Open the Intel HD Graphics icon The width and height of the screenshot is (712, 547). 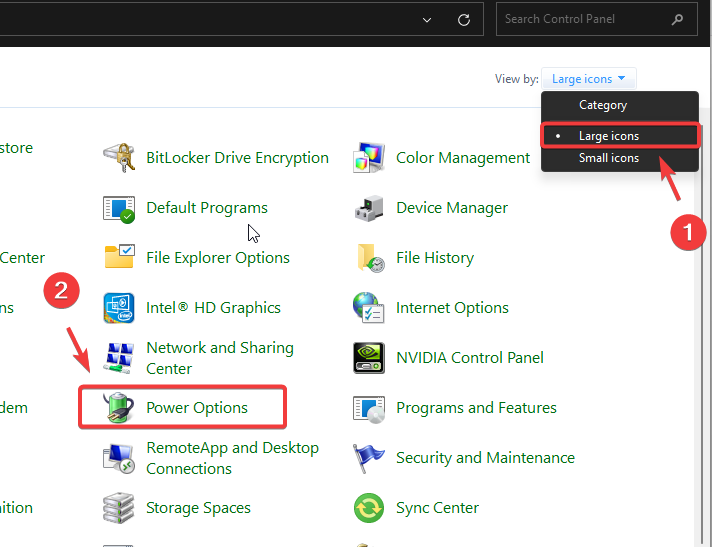coord(119,308)
